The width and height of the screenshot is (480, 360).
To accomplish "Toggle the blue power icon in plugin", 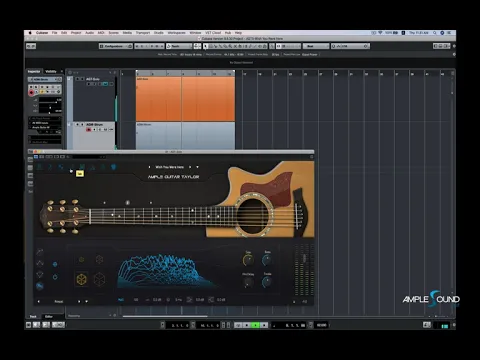I will click(x=55, y=277).
